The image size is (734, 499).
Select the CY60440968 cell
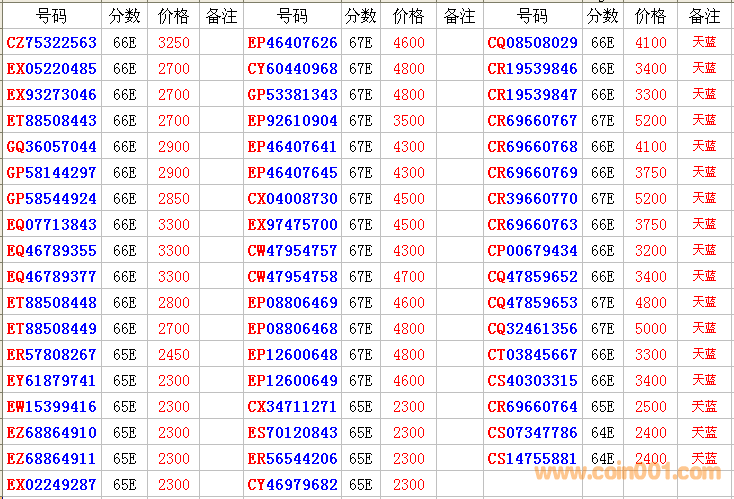click(293, 69)
